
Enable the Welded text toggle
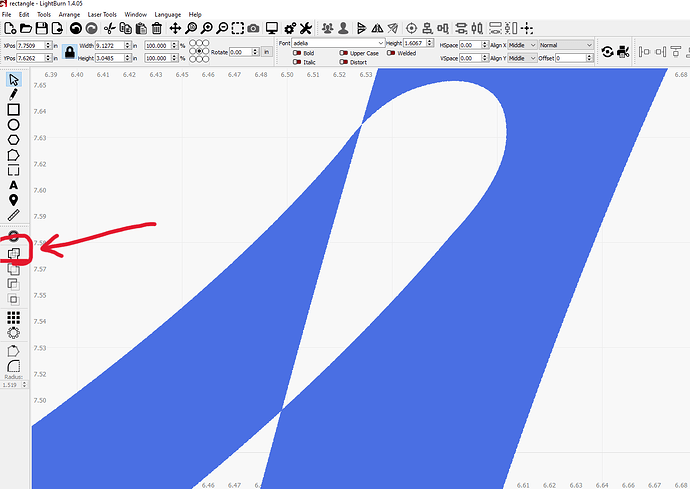pos(393,53)
